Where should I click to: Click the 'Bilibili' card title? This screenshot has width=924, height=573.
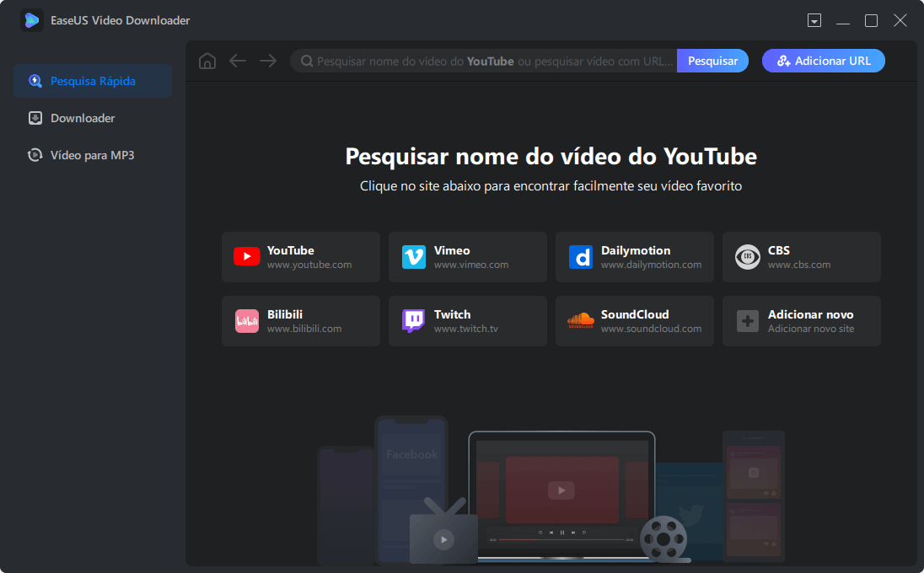[x=285, y=314]
